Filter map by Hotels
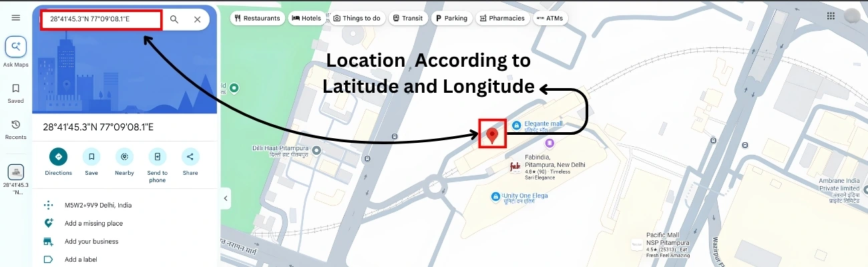Screen dimensions: 868x267 [x=307, y=18]
